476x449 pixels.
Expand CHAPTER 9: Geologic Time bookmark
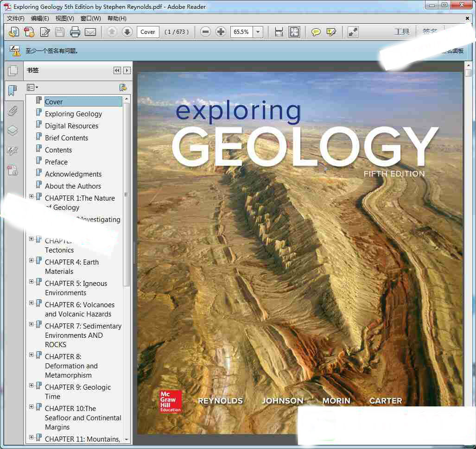(31, 386)
